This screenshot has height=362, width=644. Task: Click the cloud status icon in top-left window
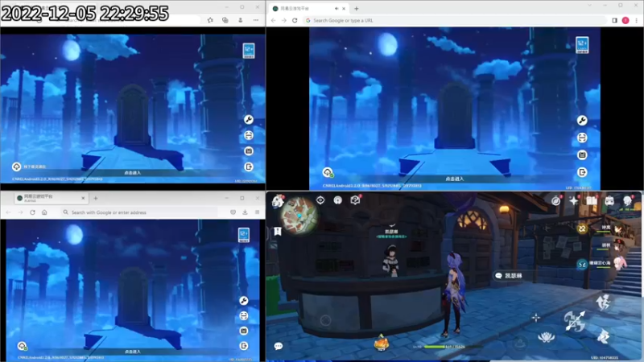point(16,167)
